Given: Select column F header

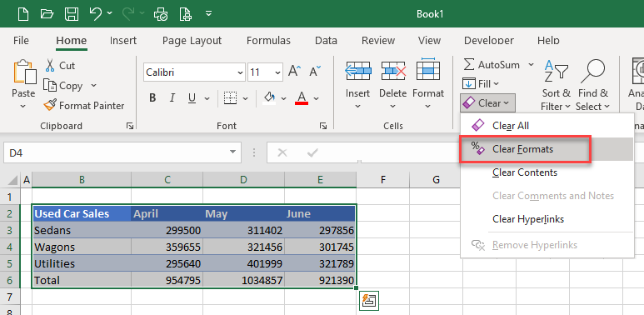Looking at the screenshot, I should (x=382, y=179).
